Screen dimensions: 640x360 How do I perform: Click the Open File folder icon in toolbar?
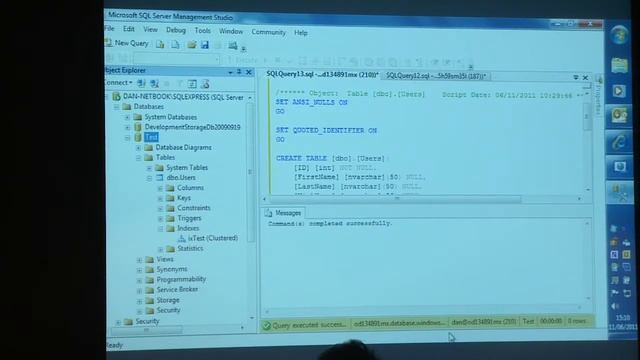[191, 44]
